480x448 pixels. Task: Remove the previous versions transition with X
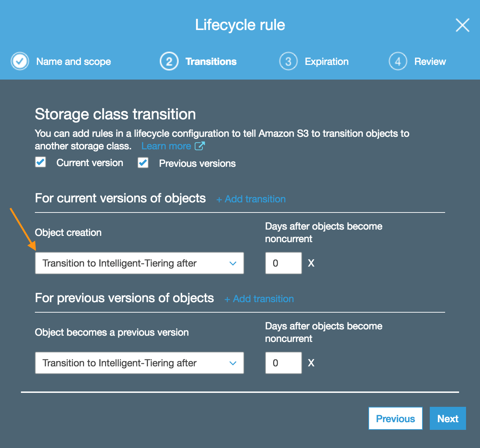coord(311,363)
